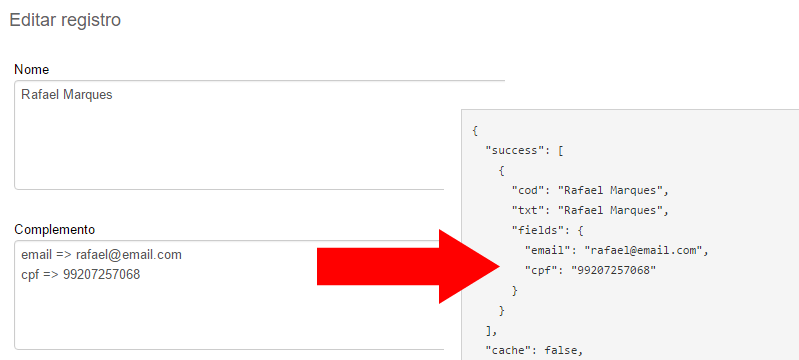The height and width of the screenshot is (360, 799).
Task: Place cursor on the cpf => 99207257068 line
Action: tap(81, 275)
